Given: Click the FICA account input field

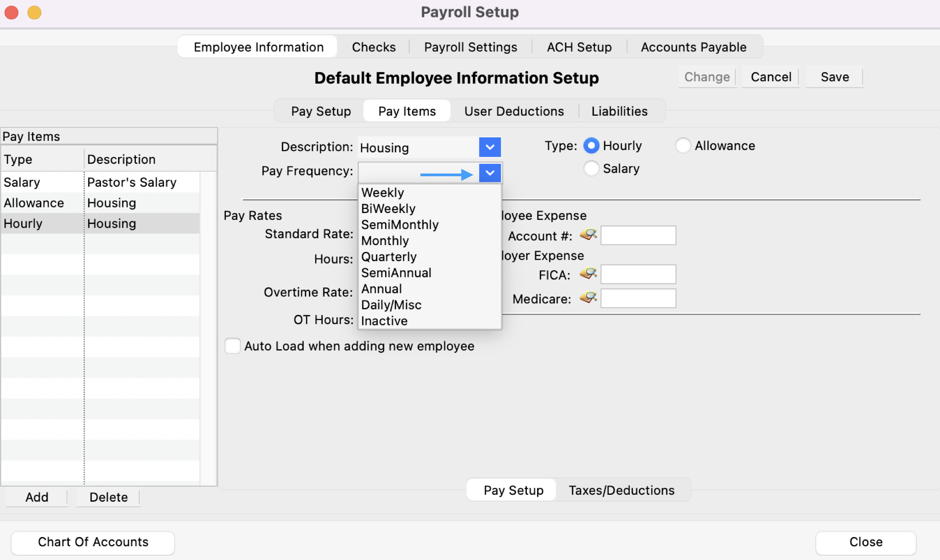Looking at the screenshot, I should [x=638, y=274].
